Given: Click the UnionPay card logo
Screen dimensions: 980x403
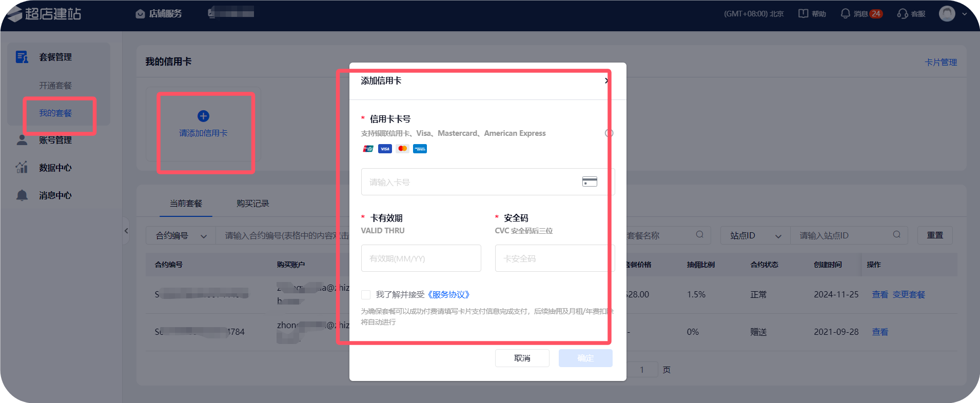Looking at the screenshot, I should [368, 149].
